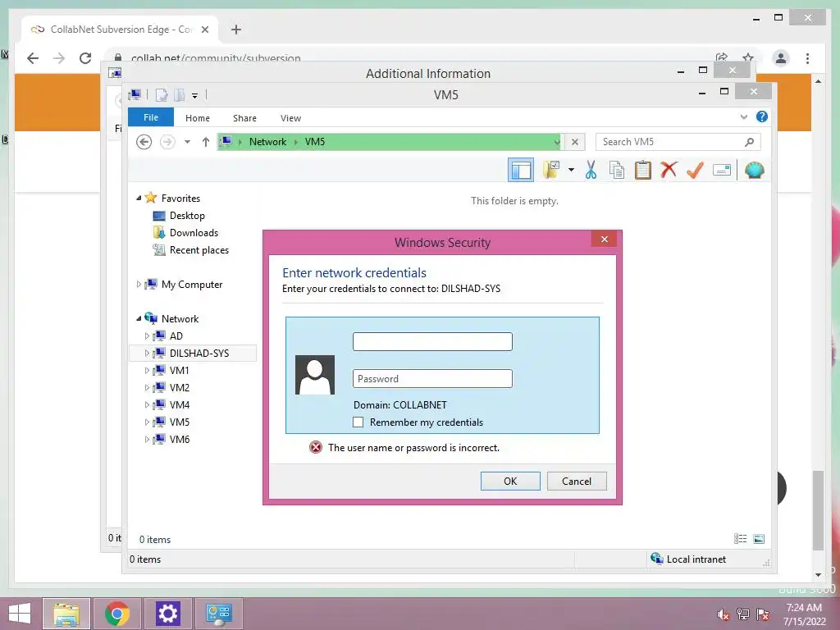Click the scissors Cut icon
Screen dimensions: 840x630
coord(591,171)
